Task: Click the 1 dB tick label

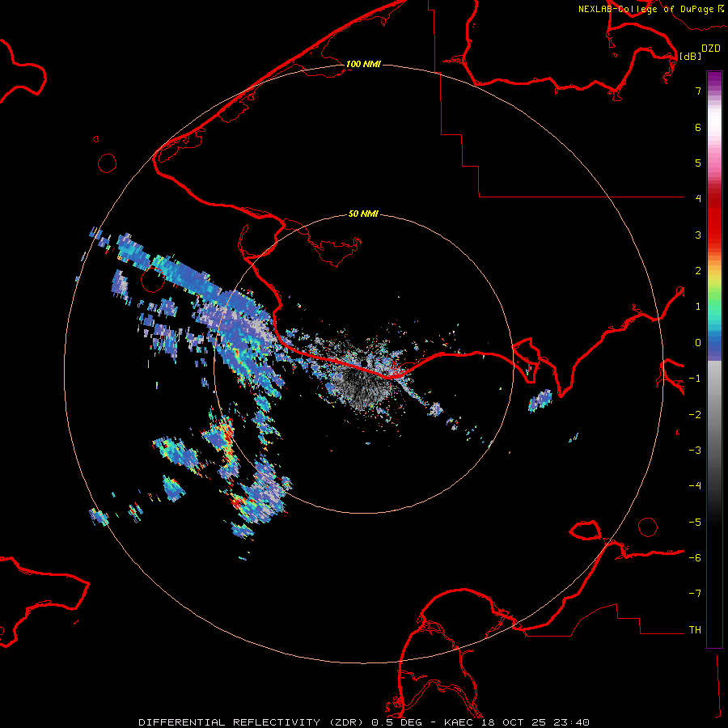Action: [698, 307]
